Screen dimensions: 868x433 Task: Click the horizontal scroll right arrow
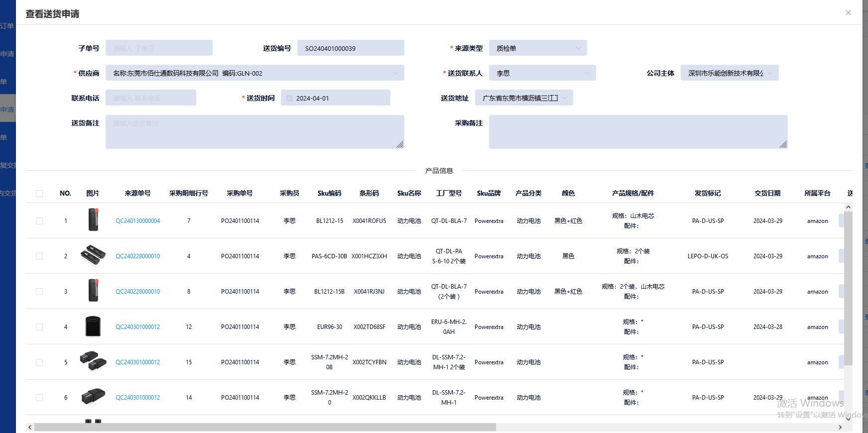[840, 427]
